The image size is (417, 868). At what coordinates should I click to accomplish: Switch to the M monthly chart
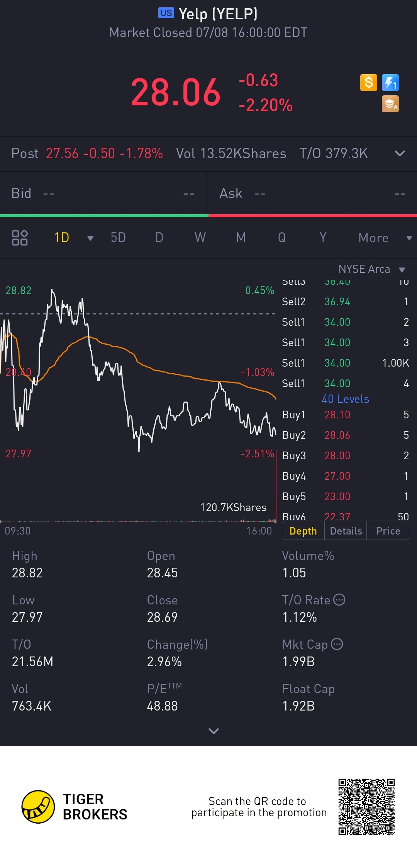[x=241, y=238]
